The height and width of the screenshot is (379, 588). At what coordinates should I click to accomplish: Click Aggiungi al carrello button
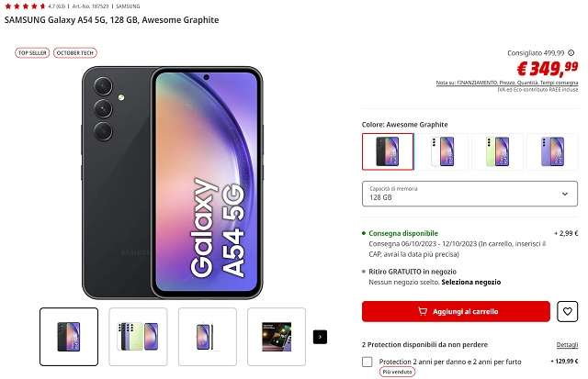point(456,311)
